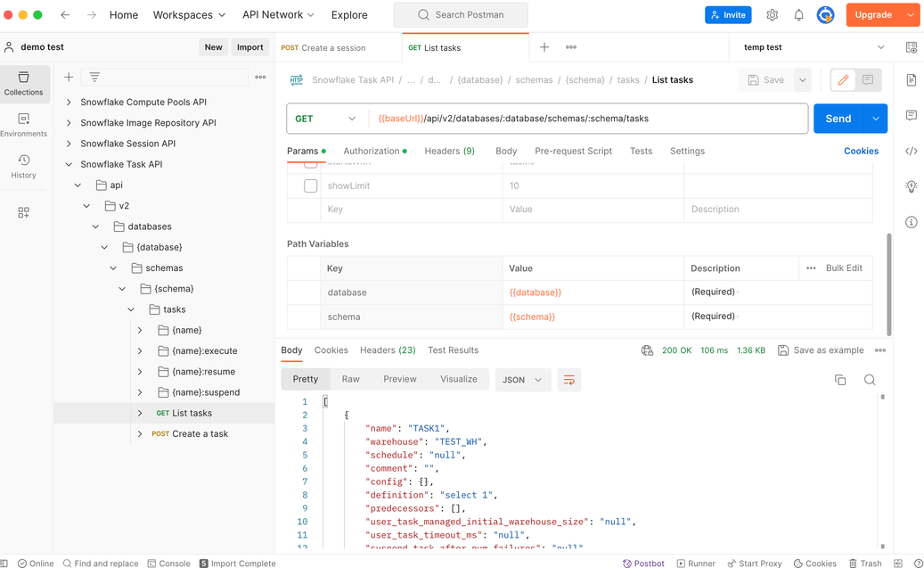Open the GET method dropdown
This screenshot has width=924, height=568.
[x=326, y=119]
